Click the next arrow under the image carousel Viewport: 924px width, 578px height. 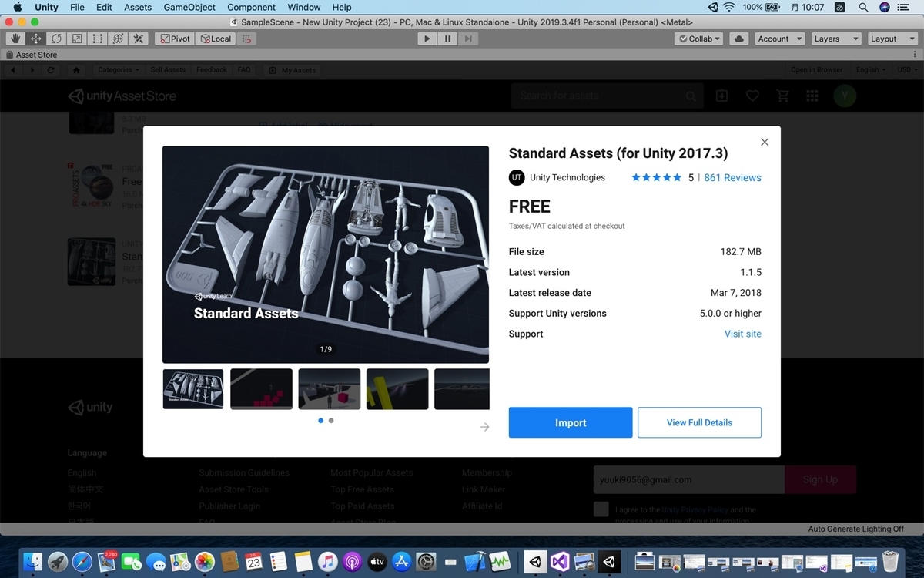pos(484,427)
